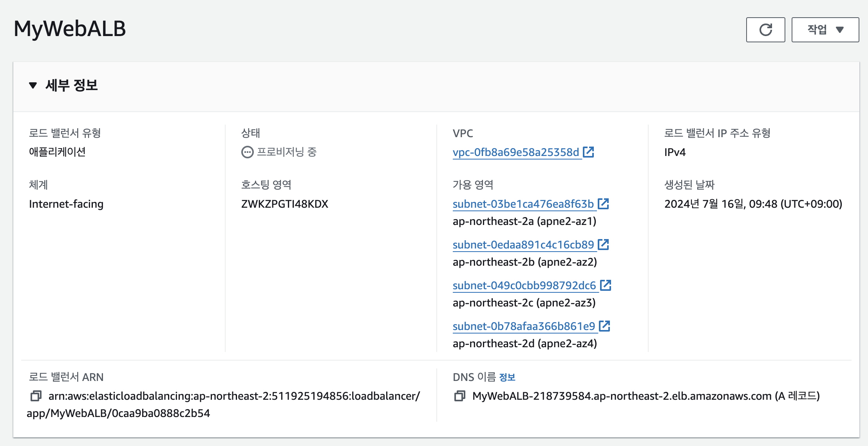This screenshot has height=446, width=868.
Task: Open the 작업 actions dropdown
Action: (x=825, y=30)
